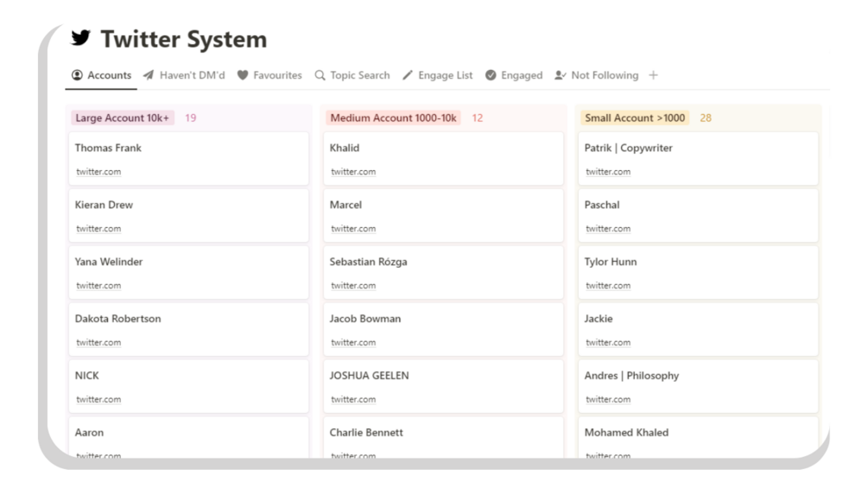
Task: Open the Charlie Bennett card
Action: [443, 438]
